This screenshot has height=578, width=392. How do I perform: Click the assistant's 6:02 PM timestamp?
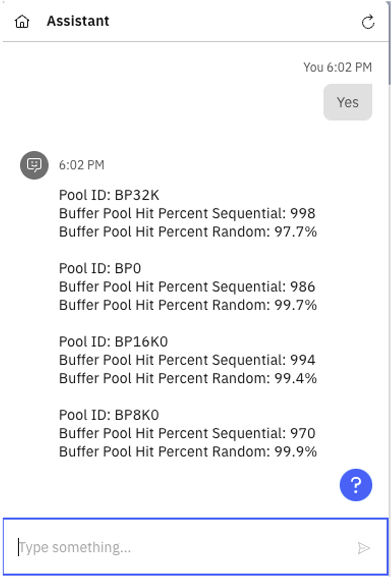click(x=81, y=165)
